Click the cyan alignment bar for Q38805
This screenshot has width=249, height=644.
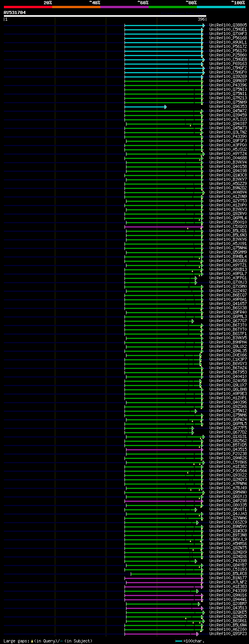tap(165, 25)
